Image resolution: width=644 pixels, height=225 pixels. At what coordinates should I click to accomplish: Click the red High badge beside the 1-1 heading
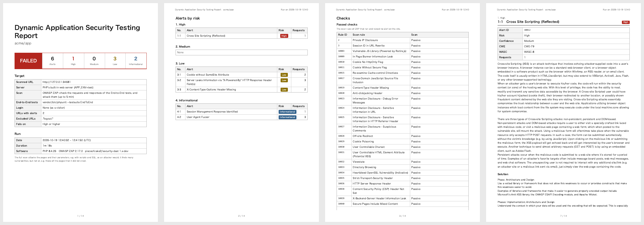click(626, 22)
